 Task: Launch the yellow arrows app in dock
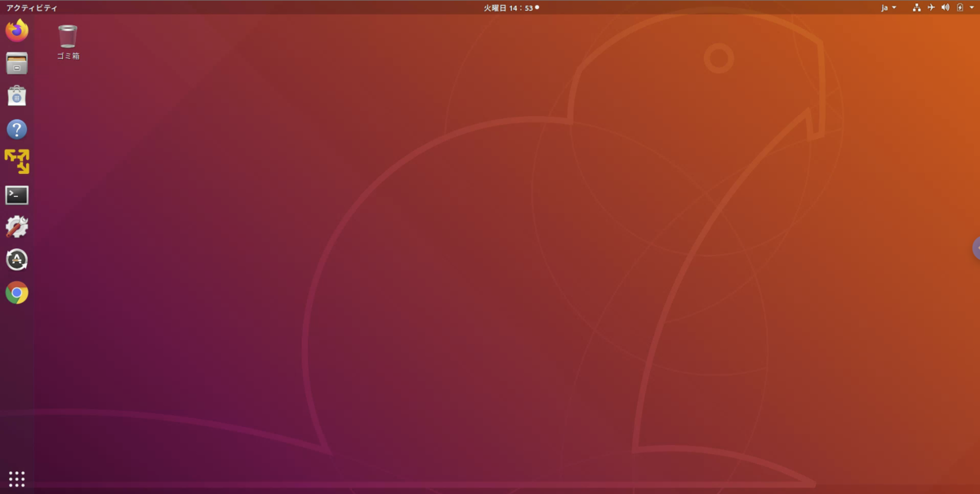17,162
